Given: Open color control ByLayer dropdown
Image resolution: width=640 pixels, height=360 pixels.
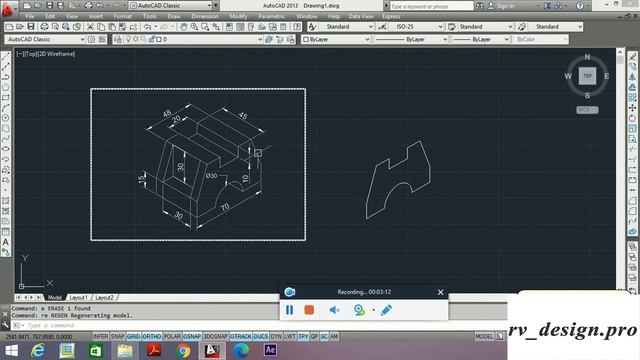Looking at the screenshot, I should pos(336,39).
